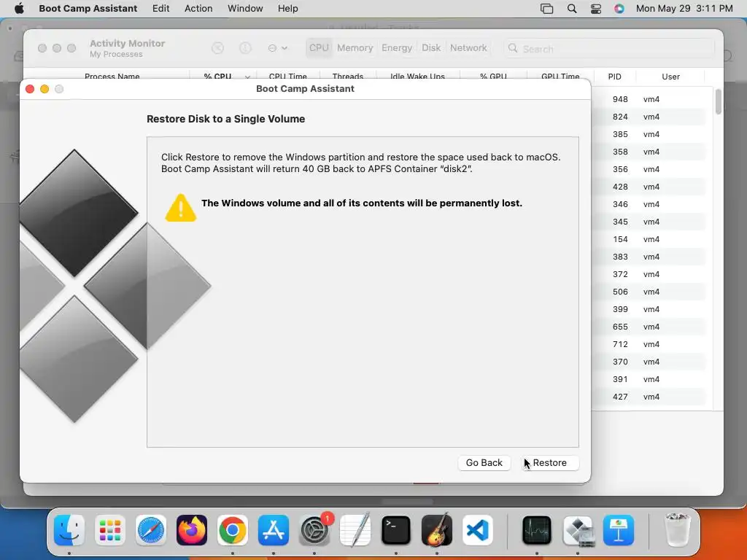The height and width of the screenshot is (560, 747).
Task: Sort by CPU Time column header
Action: 287,76
